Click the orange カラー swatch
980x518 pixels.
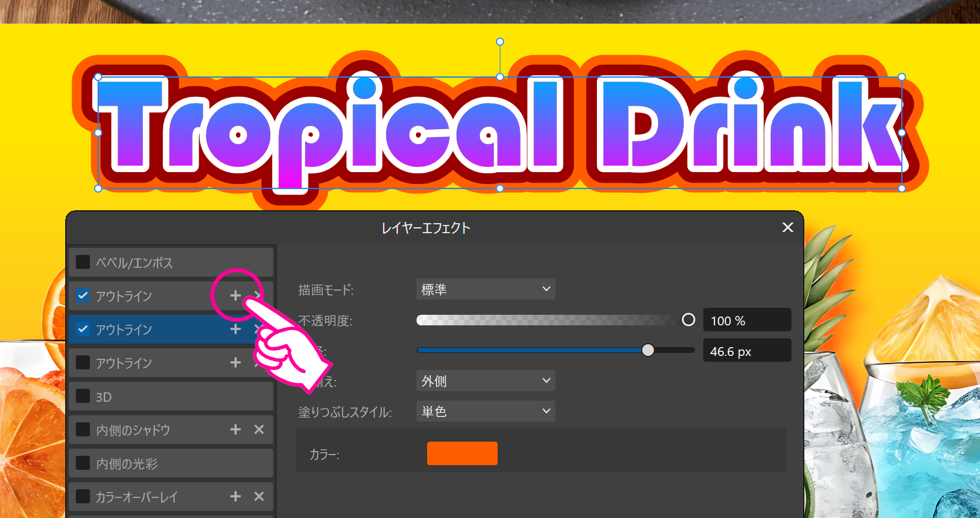462,453
